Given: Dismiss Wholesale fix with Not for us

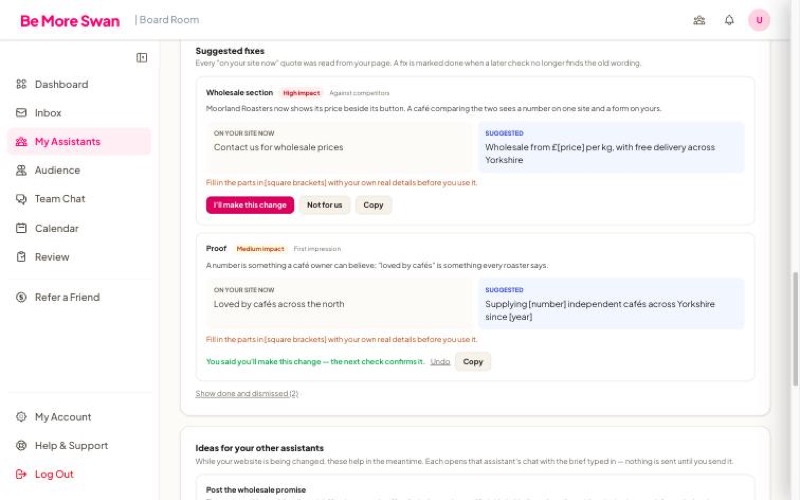Looking at the screenshot, I should (324, 205).
